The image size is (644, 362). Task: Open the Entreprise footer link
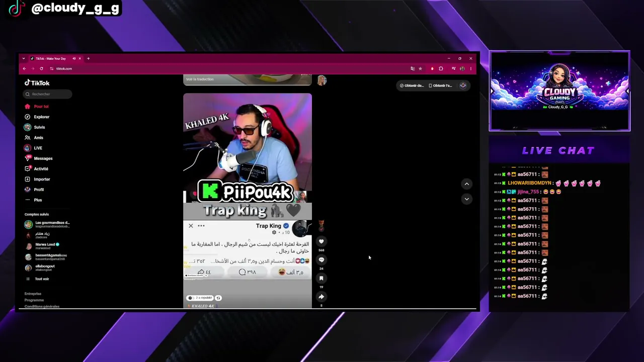(x=33, y=294)
